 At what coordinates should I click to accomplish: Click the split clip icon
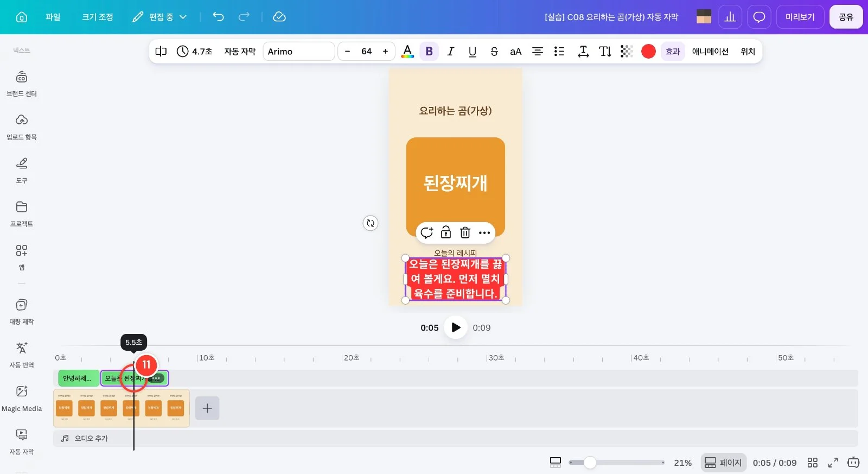(161, 51)
